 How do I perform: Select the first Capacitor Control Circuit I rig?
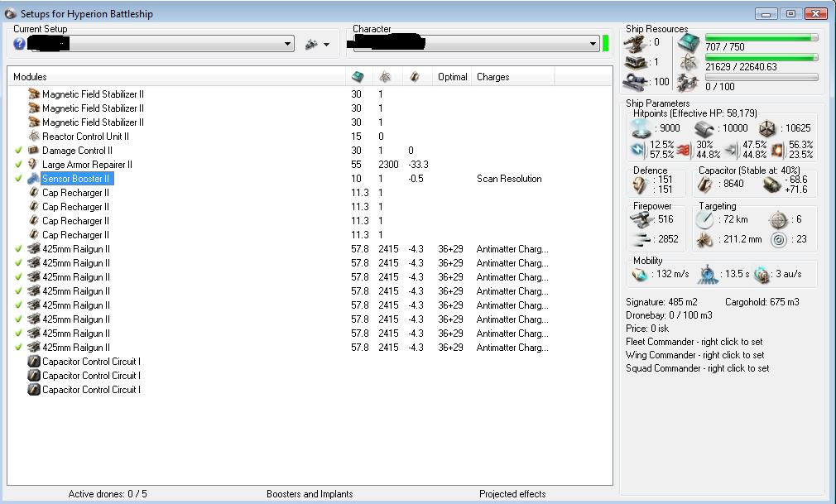click(91, 362)
